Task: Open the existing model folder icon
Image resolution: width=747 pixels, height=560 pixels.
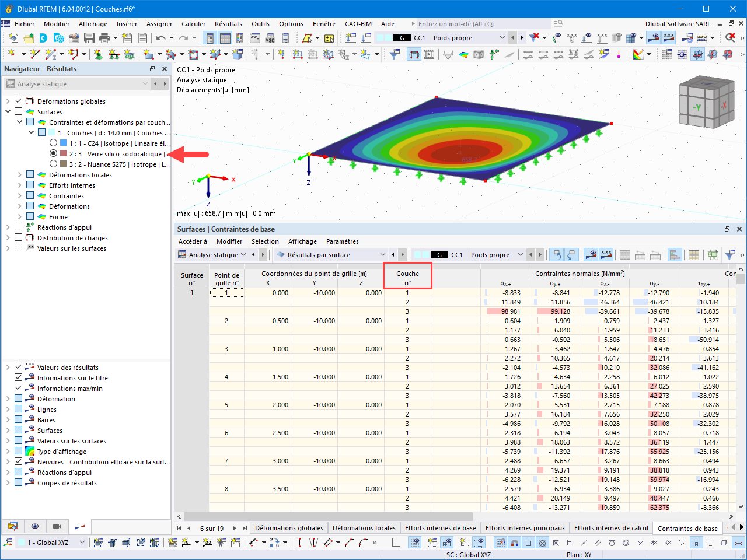Action: coord(29,38)
